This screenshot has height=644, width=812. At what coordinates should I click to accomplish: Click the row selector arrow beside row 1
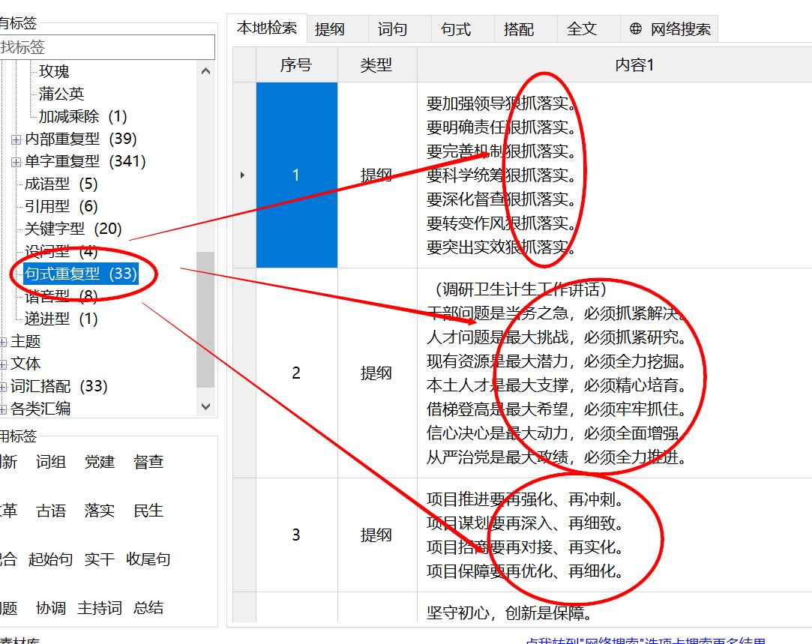pos(243,175)
